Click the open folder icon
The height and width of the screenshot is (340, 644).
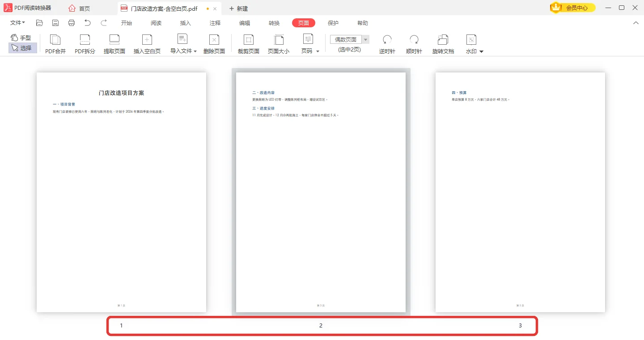[39, 23]
